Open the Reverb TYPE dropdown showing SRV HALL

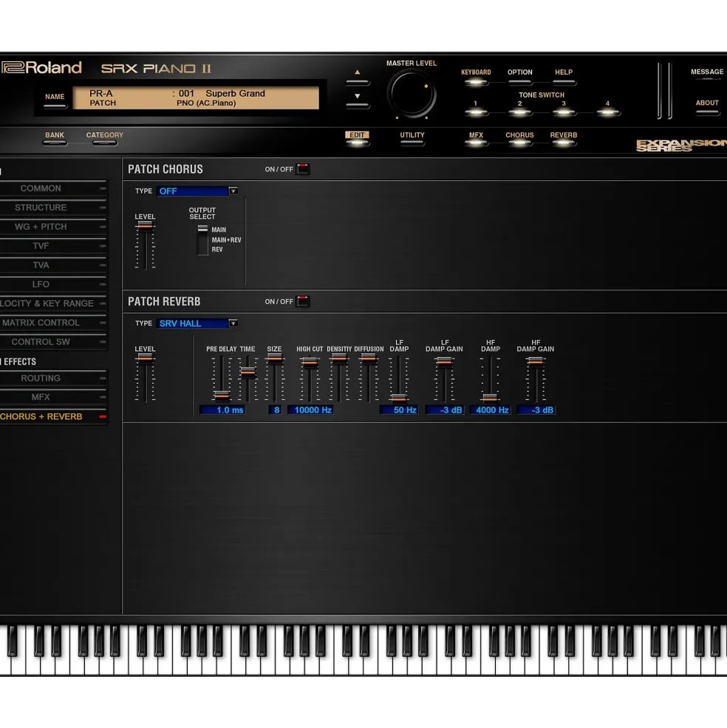[197, 323]
